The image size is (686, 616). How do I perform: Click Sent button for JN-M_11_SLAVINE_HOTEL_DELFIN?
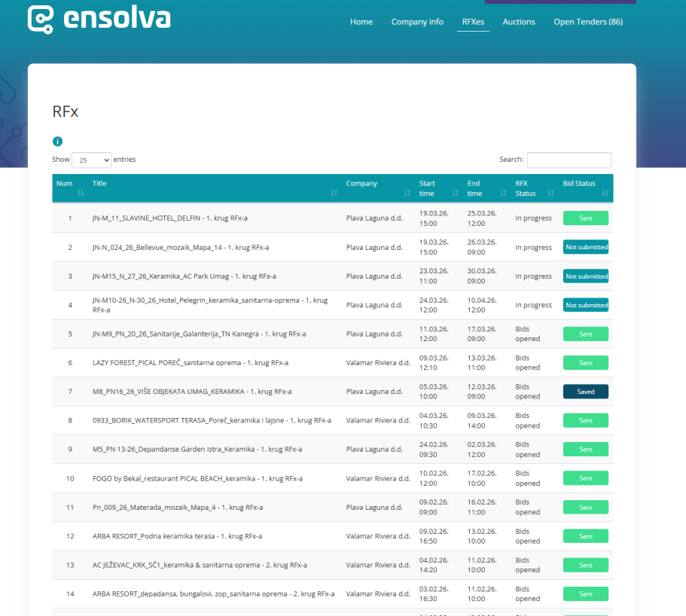(585, 218)
